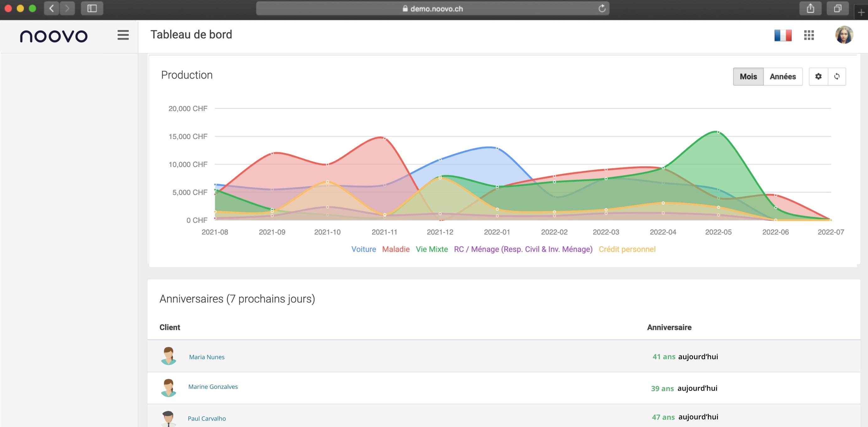The width and height of the screenshot is (868, 427).
Task: Open Production chart settings gear
Action: (x=818, y=77)
